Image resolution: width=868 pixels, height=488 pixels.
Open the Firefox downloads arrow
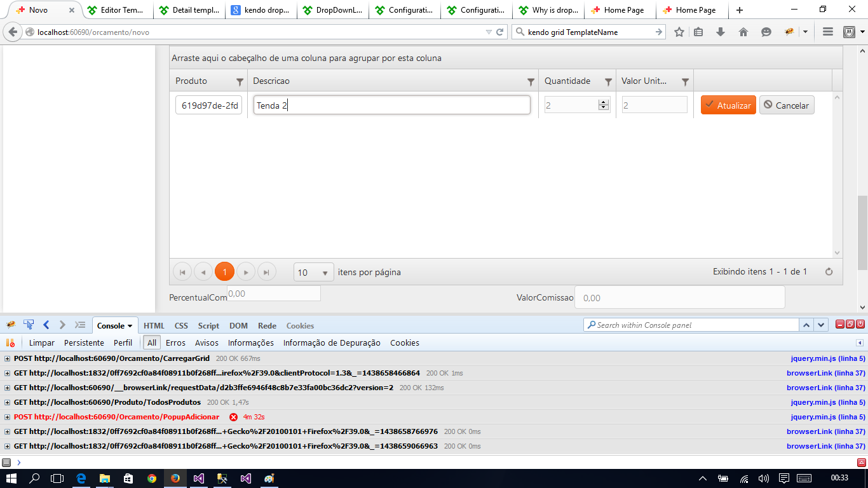point(721,32)
